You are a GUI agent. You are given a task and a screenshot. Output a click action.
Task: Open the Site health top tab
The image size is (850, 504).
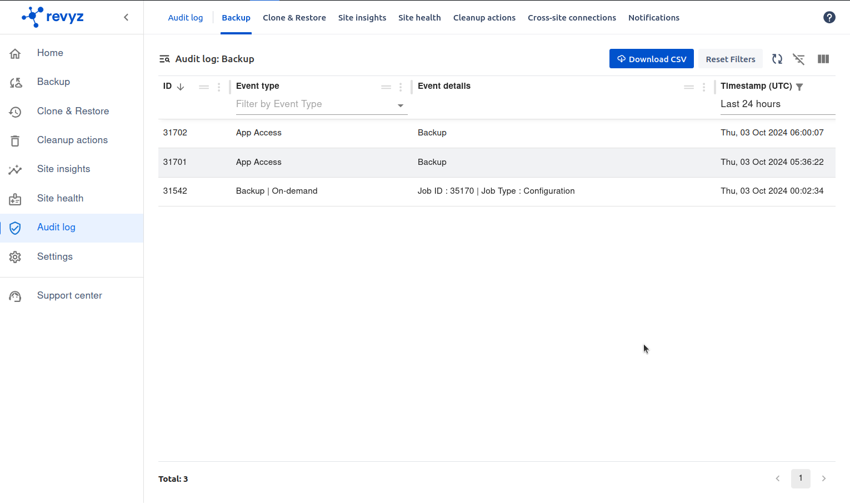(x=419, y=18)
